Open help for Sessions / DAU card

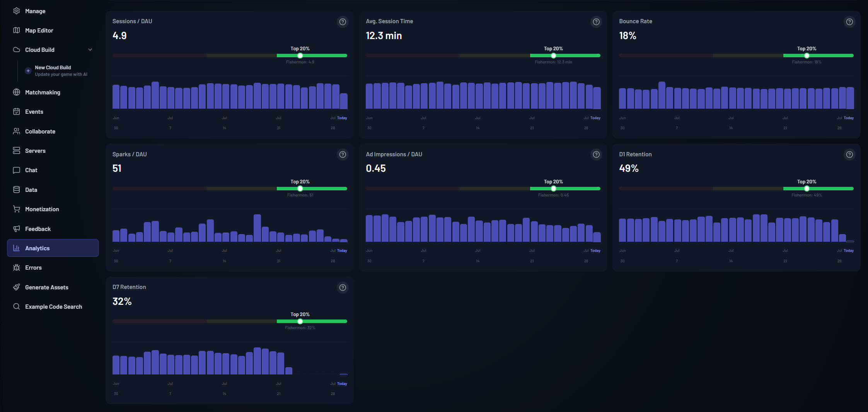pos(343,22)
